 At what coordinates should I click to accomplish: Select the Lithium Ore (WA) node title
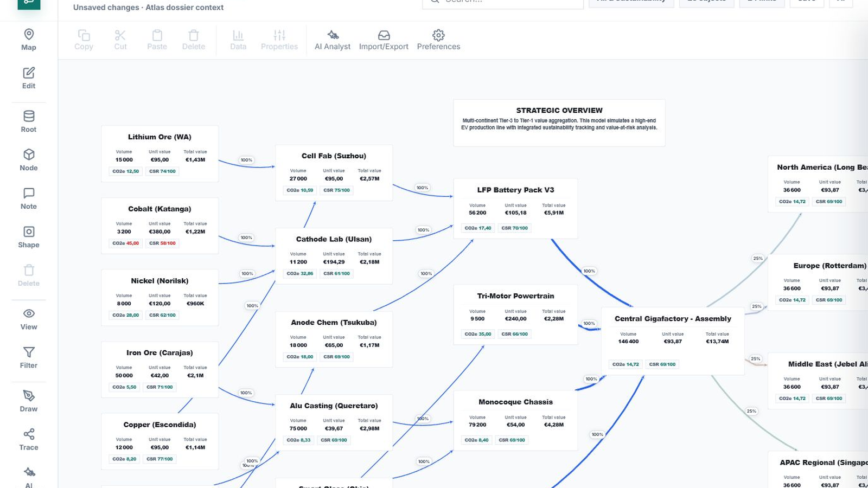coord(159,137)
